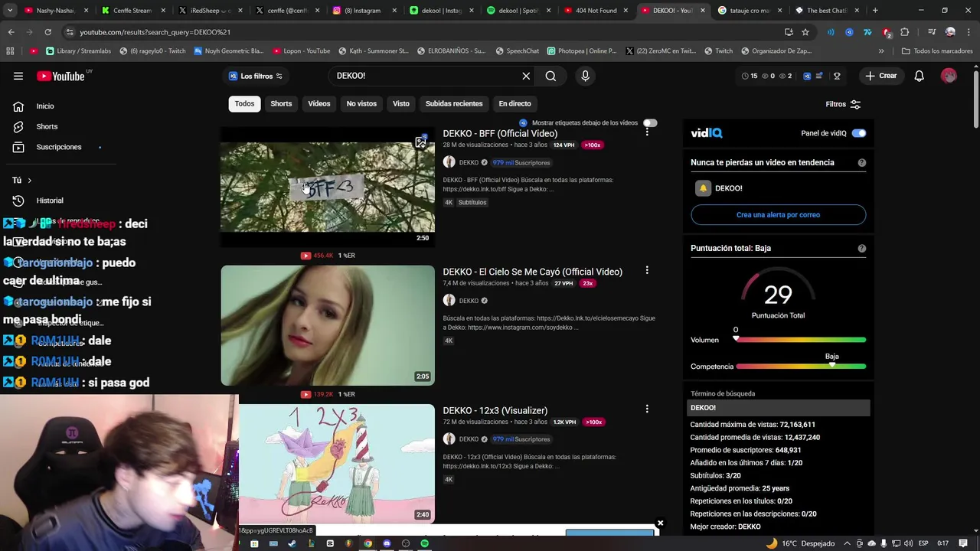This screenshot has height=551, width=980.
Task: Open the Todos los marcadores folder
Action: coord(937,51)
